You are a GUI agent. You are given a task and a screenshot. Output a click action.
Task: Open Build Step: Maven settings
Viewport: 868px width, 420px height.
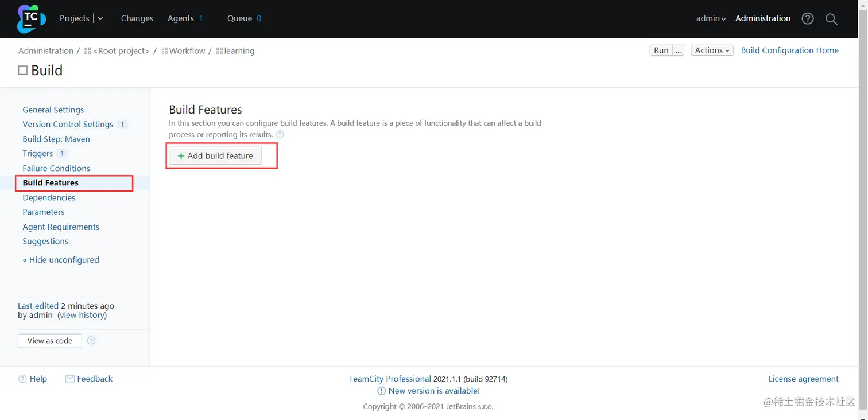point(56,139)
